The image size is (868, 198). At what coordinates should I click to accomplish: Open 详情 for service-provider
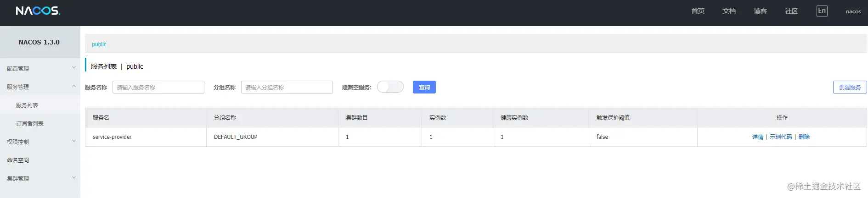[x=758, y=137]
